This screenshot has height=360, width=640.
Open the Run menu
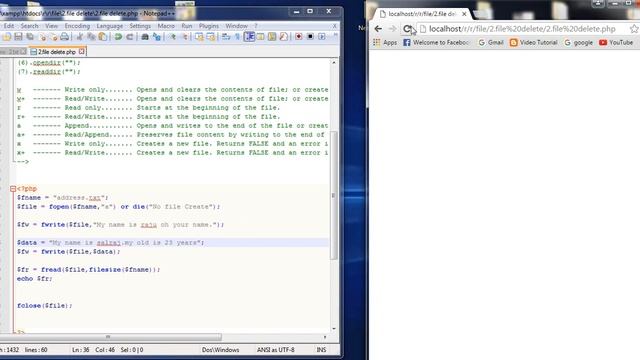[187, 26]
